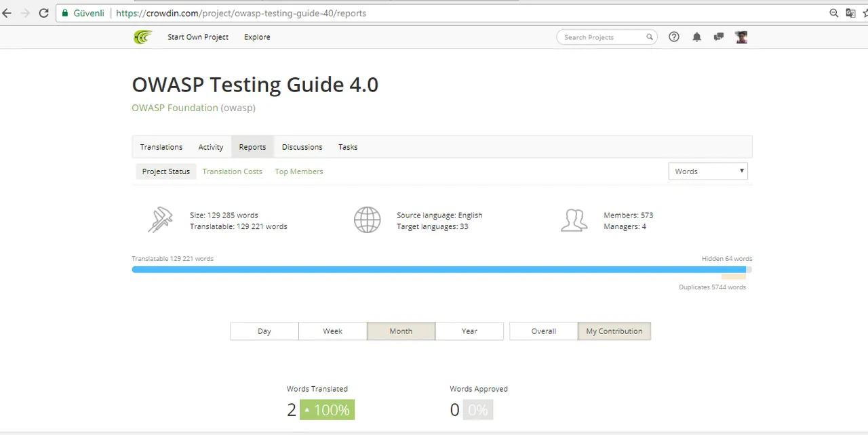Select the Project Status sub-tab
This screenshot has height=435, width=868.
pos(166,171)
